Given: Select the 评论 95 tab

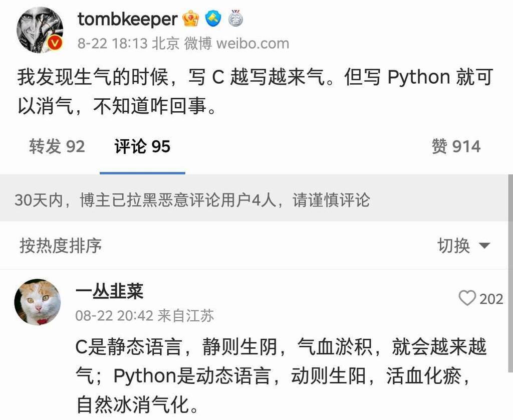Looking at the screenshot, I should 142,146.
